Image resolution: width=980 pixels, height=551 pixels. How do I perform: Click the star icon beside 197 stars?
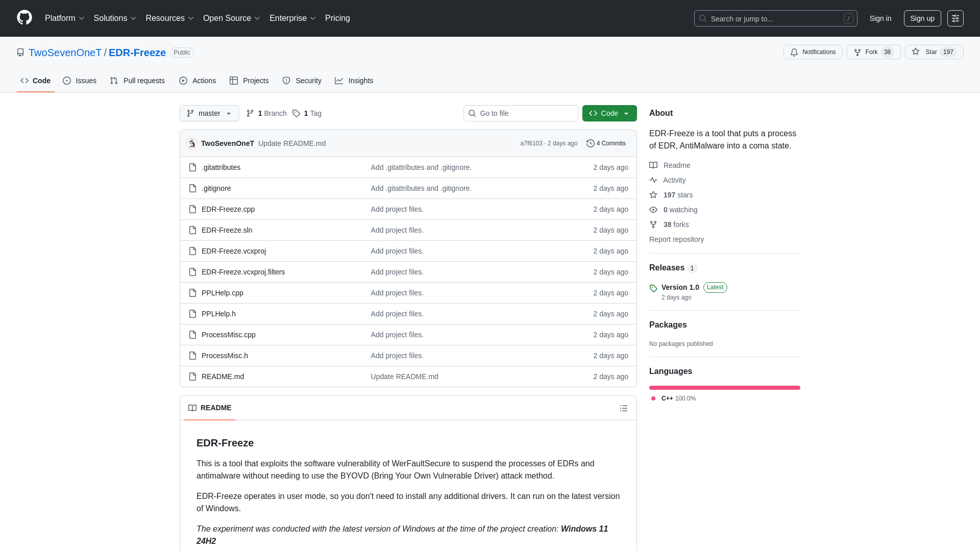tap(653, 195)
